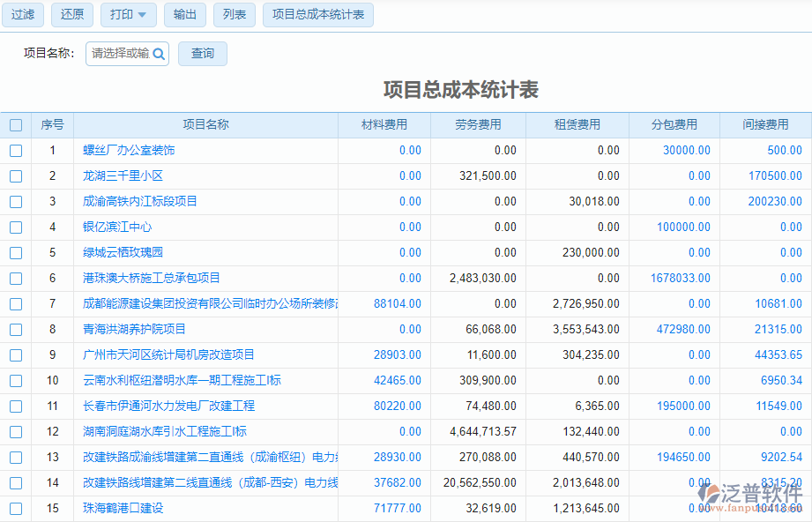Toggle the select-all checkbox in table header
The width and height of the screenshot is (812, 522).
click(x=15, y=124)
